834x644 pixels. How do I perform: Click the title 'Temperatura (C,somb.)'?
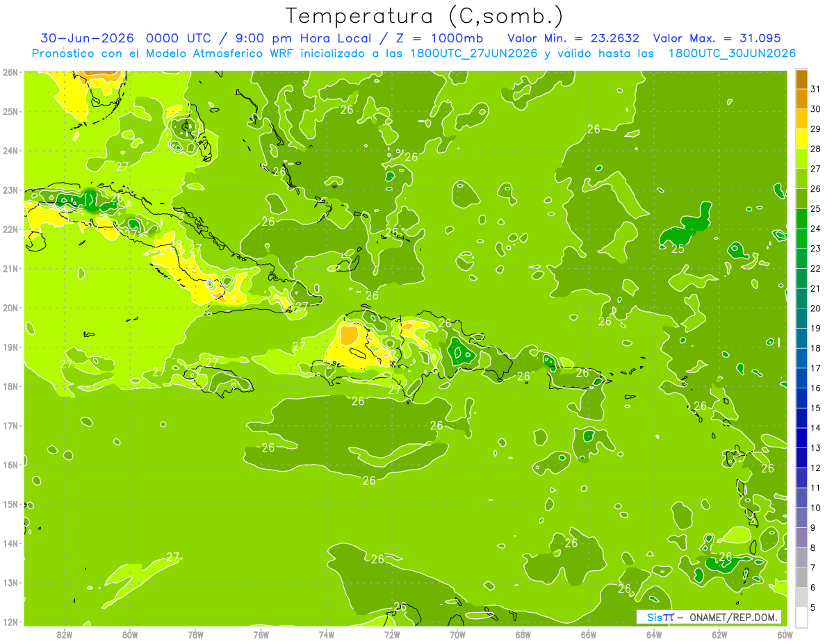pos(424,16)
